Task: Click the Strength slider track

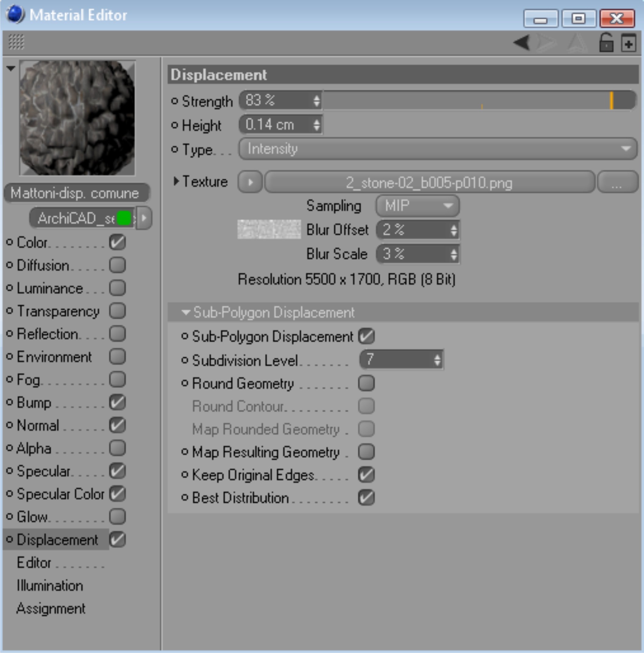Action: (x=473, y=100)
